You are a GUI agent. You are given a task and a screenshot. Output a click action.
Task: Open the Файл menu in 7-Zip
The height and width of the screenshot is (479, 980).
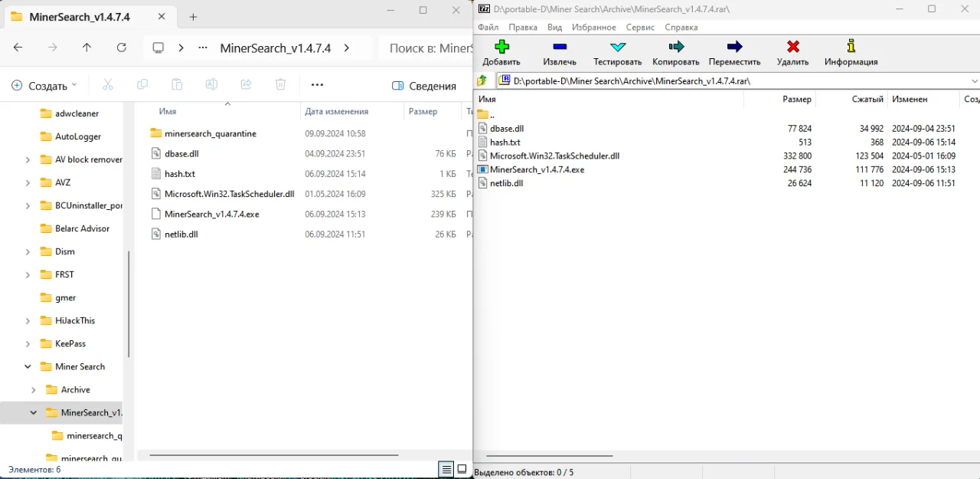pos(488,27)
